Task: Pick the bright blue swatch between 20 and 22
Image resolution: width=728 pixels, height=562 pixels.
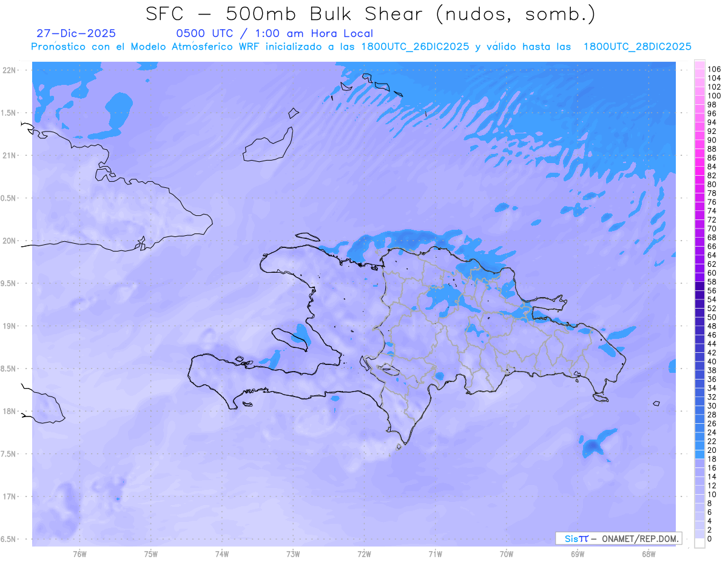Action: pos(699,446)
